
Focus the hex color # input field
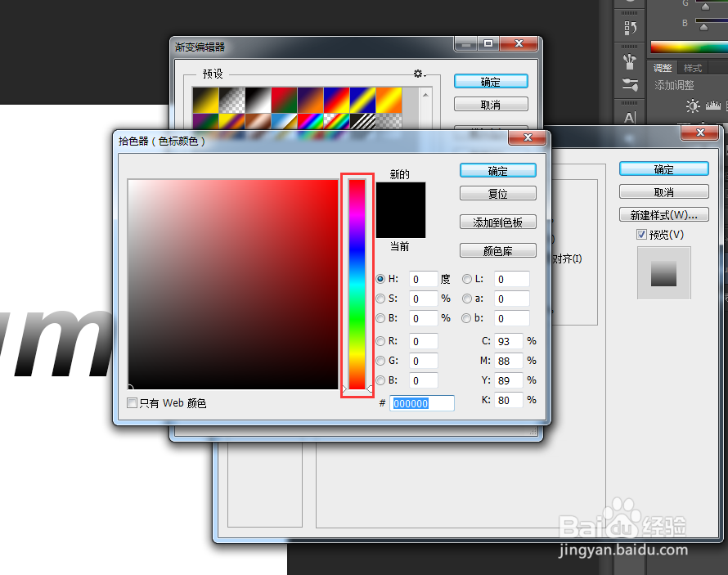tap(421, 403)
